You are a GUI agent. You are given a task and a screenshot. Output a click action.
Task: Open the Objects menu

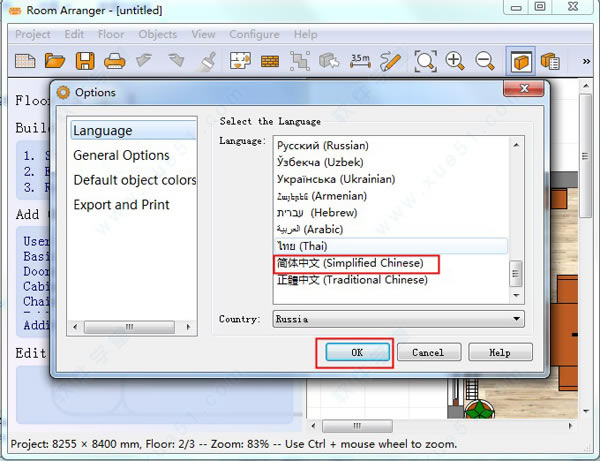(x=158, y=34)
